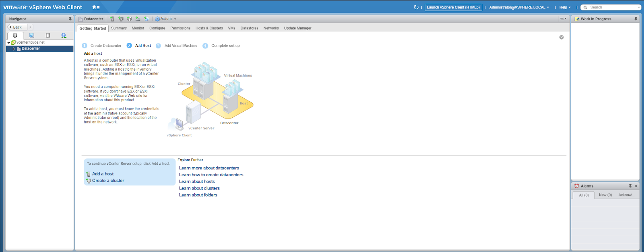
Task: Collapse the vcenter.tcude.net tree node
Action: point(9,42)
